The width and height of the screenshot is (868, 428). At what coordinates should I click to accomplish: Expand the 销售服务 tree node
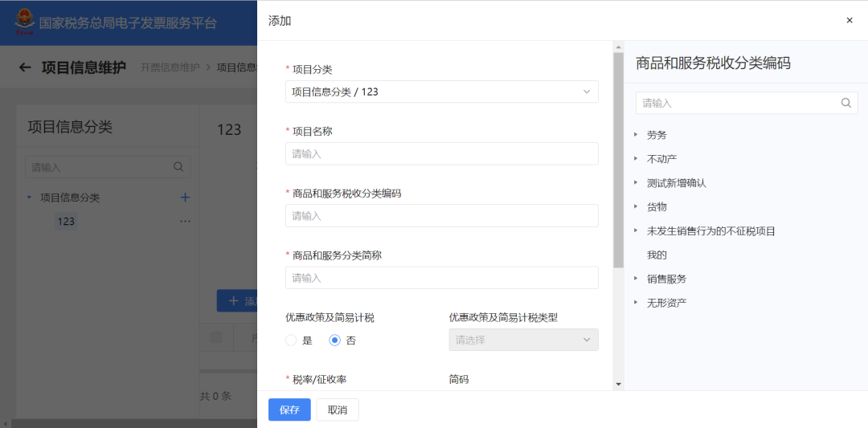636,279
